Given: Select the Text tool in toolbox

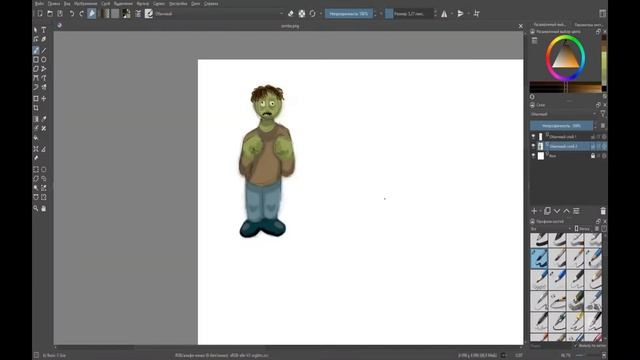Looking at the screenshot, I should pos(44,30).
